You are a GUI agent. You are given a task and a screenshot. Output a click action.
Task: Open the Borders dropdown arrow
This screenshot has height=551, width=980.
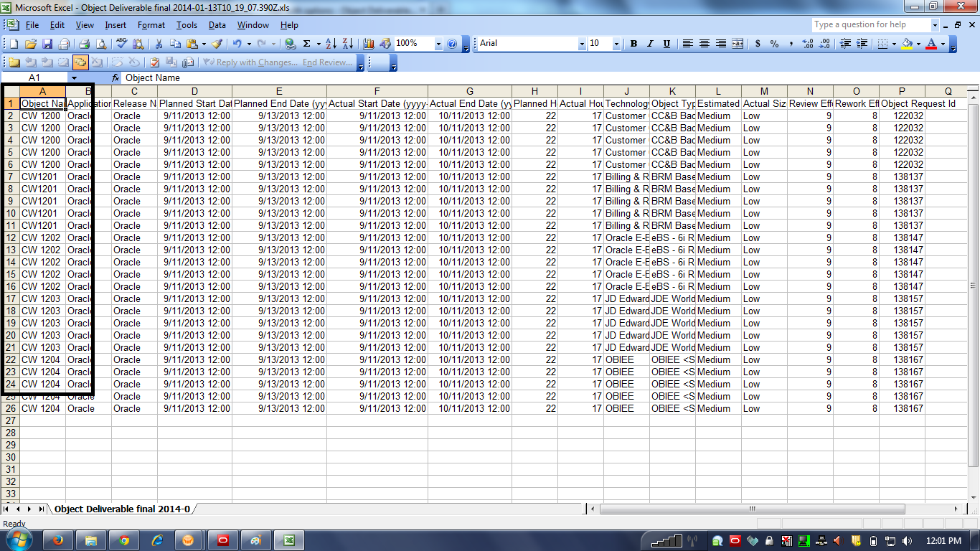click(894, 44)
